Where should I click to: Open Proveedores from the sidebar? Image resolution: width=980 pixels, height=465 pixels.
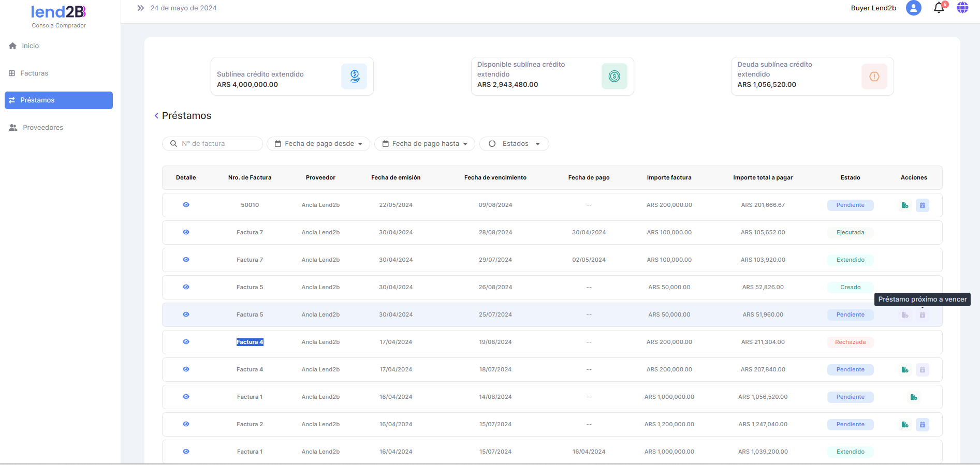pyautogui.click(x=43, y=128)
